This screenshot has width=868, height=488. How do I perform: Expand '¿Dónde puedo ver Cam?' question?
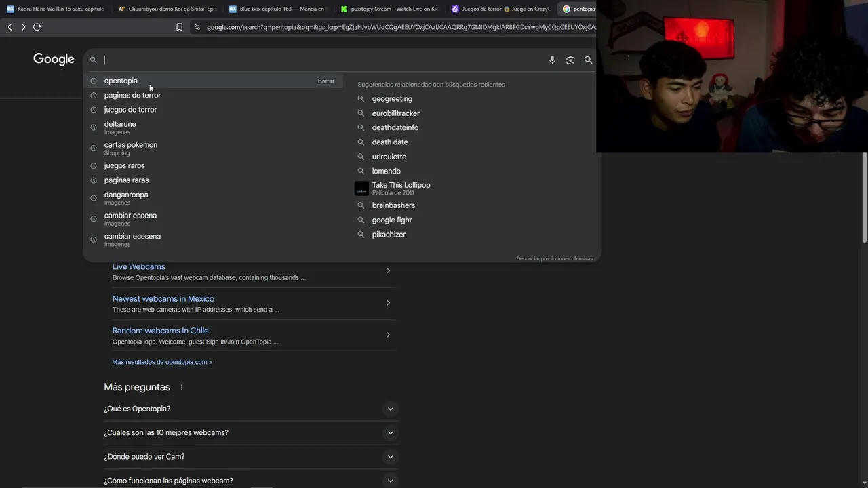250,457
